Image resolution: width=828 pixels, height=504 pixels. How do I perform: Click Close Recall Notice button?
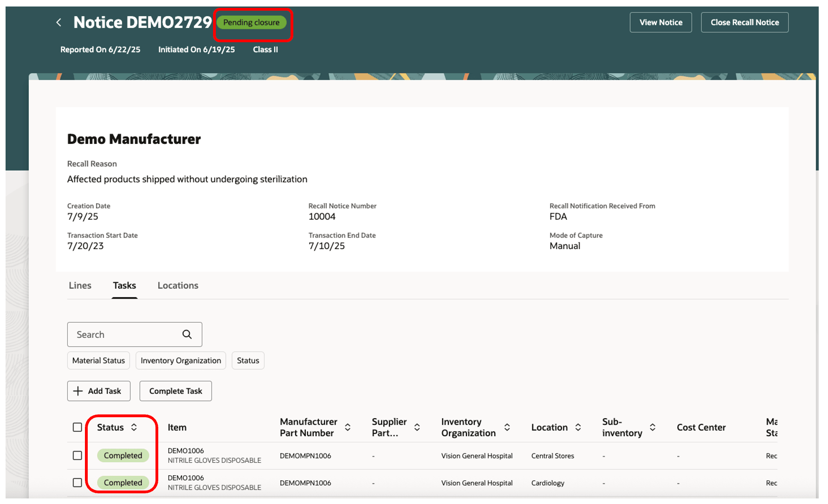point(744,22)
